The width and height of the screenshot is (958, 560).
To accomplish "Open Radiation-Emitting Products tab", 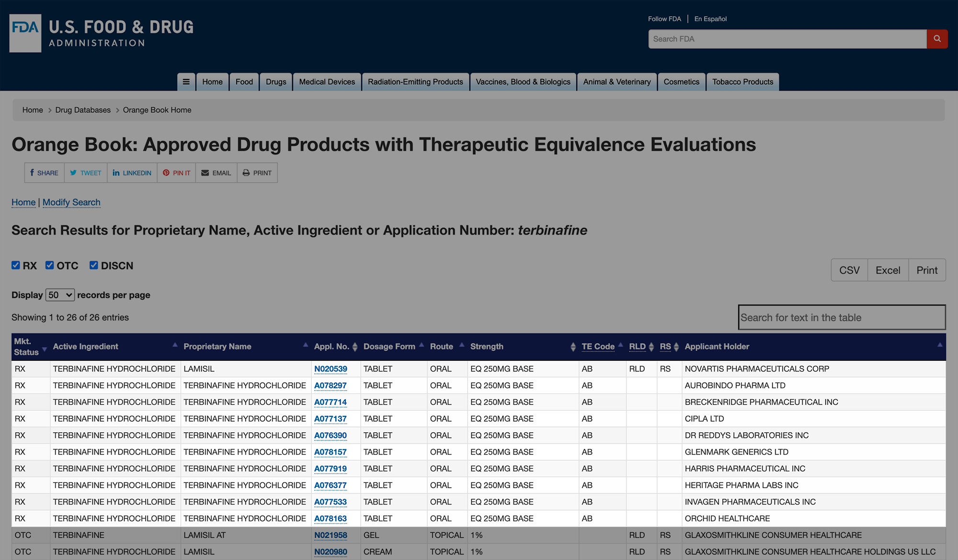I will (x=415, y=82).
